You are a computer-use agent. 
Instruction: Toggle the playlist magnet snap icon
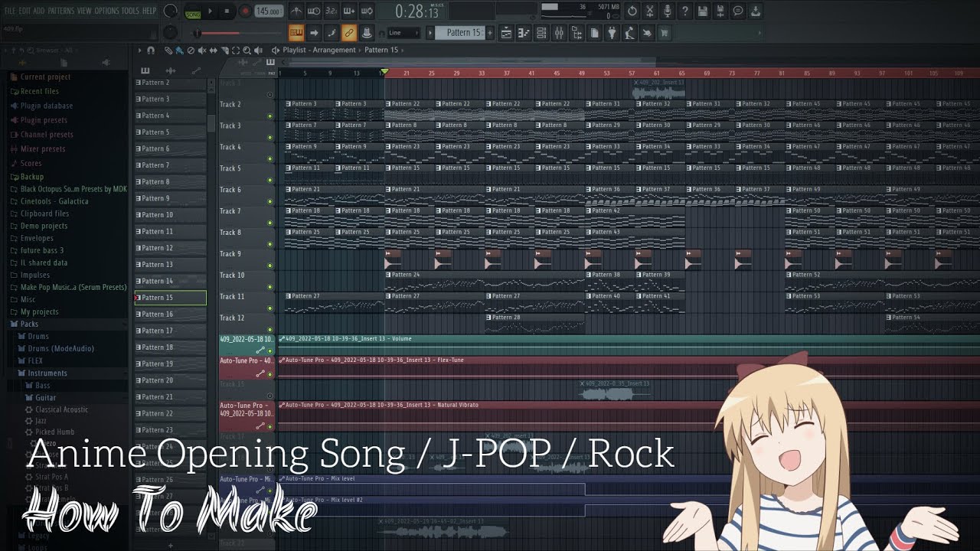click(x=150, y=51)
